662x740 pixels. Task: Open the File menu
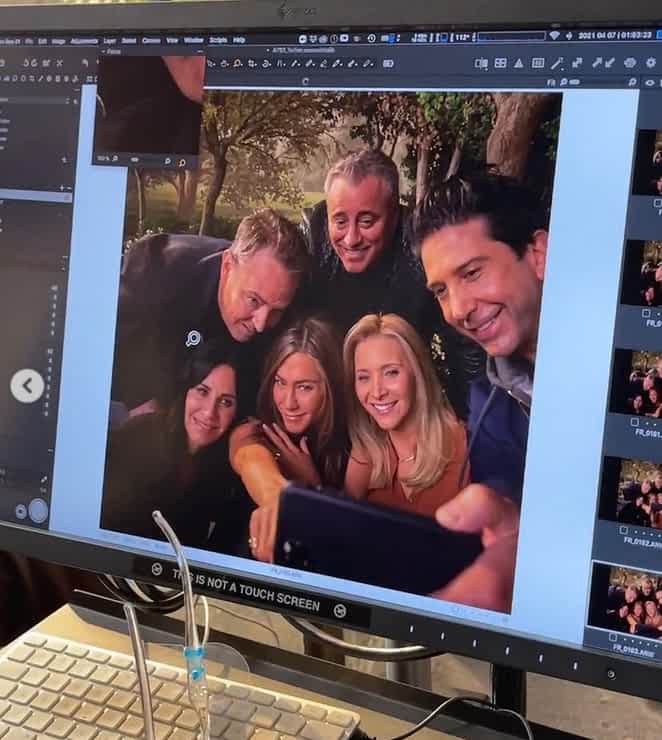click(29, 41)
